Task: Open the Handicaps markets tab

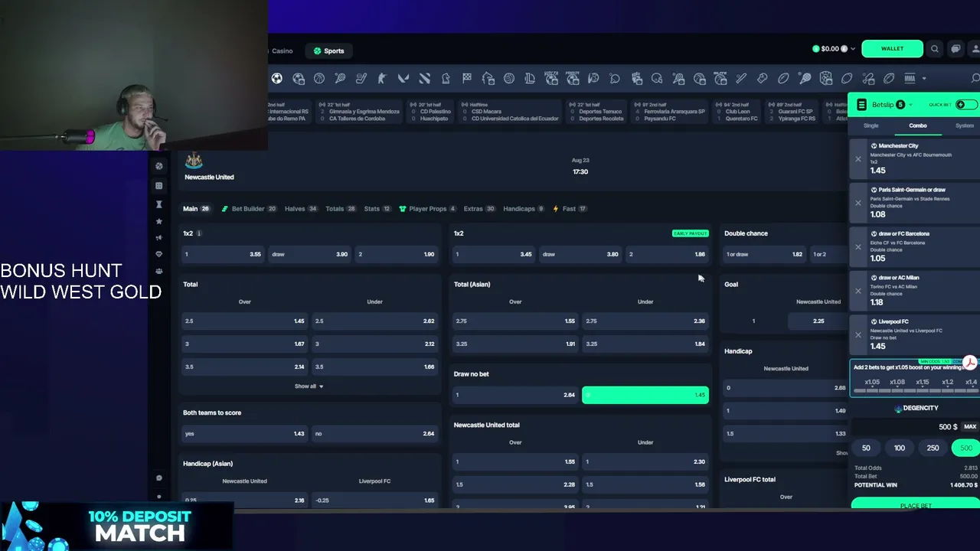Action: click(x=524, y=209)
